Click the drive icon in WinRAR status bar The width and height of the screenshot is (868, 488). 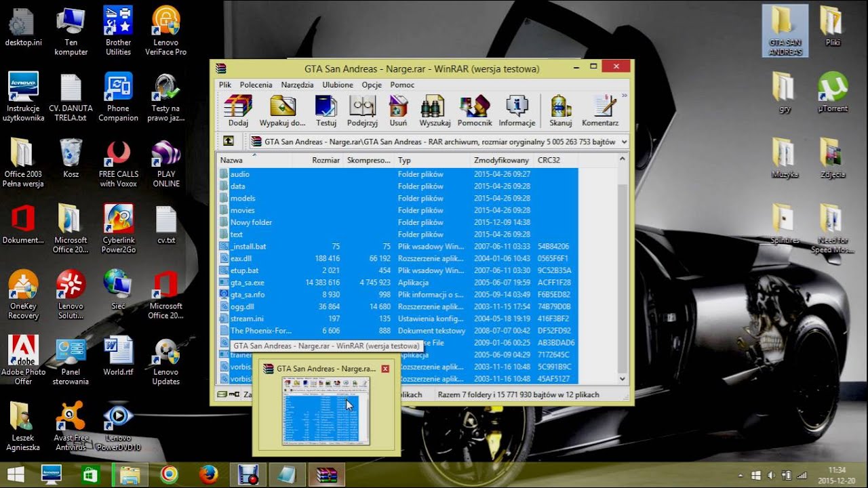point(222,394)
